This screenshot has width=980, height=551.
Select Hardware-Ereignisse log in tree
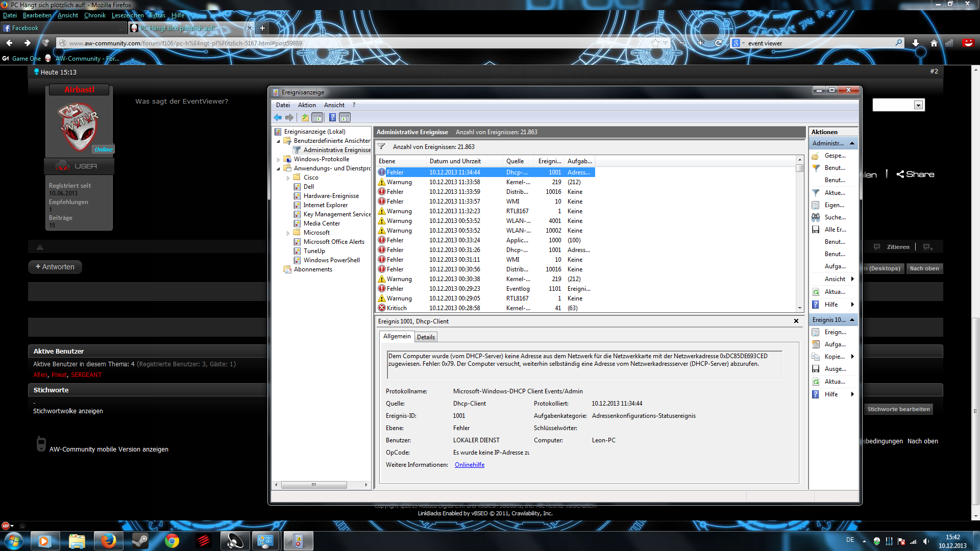(x=331, y=196)
